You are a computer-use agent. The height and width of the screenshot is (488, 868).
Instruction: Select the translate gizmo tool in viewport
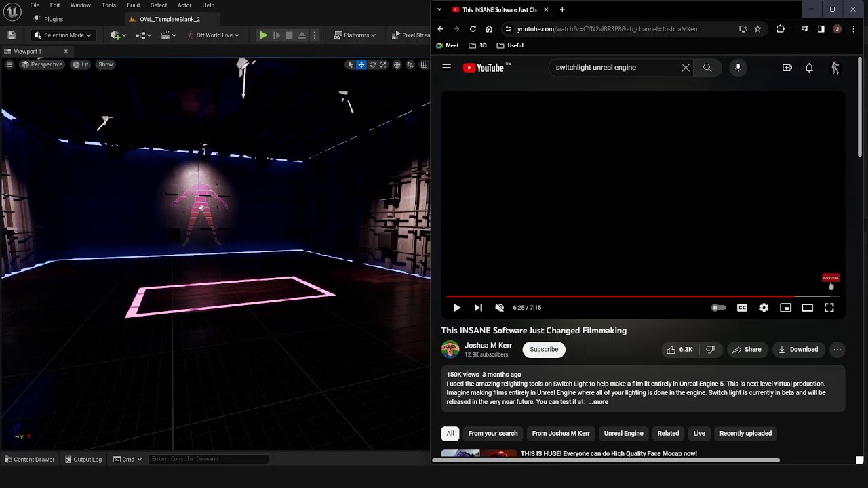pos(361,64)
